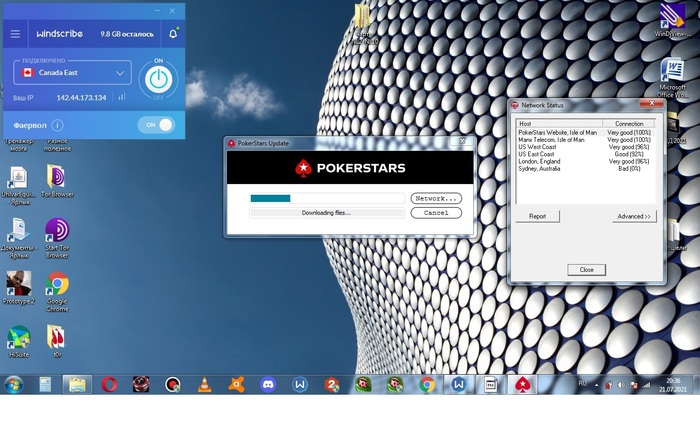Sort hosts by the Host column header

click(559, 124)
